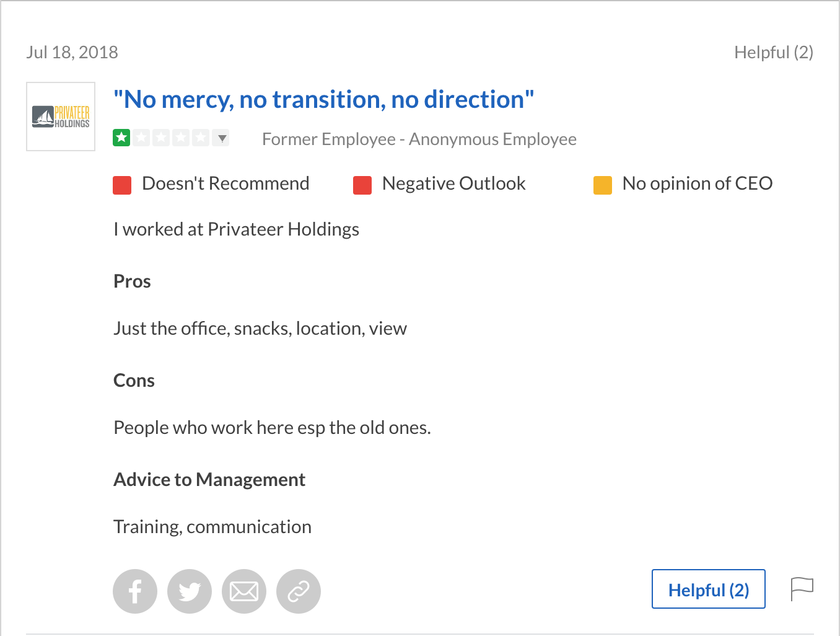Click the Cons section heading
This screenshot has height=636, width=840.
coord(134,381)
